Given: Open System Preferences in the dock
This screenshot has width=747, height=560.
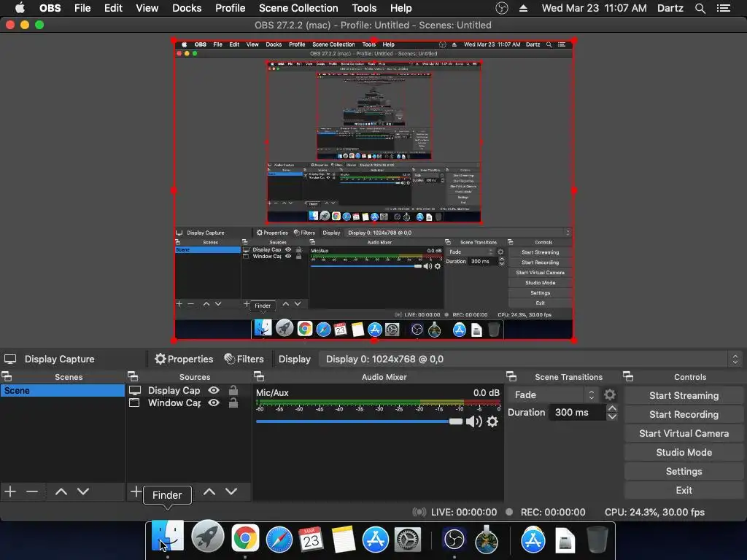Looking at the screenshot, I should point(407,540).
